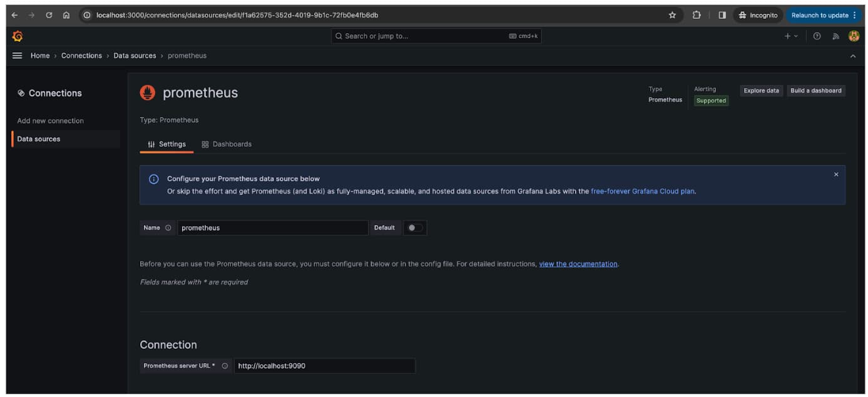Switch to the Dashboards tab

227,144
